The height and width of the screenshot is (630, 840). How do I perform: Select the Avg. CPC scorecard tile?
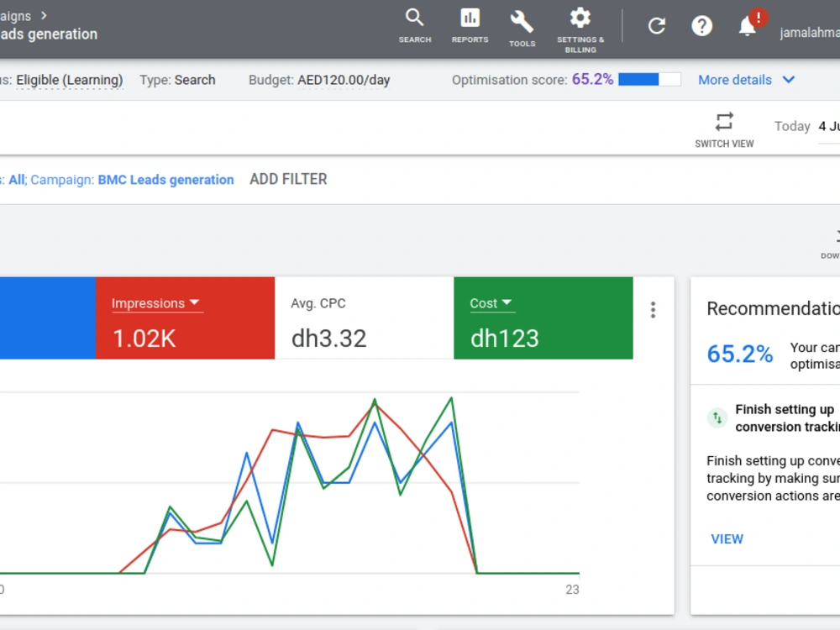364,318
